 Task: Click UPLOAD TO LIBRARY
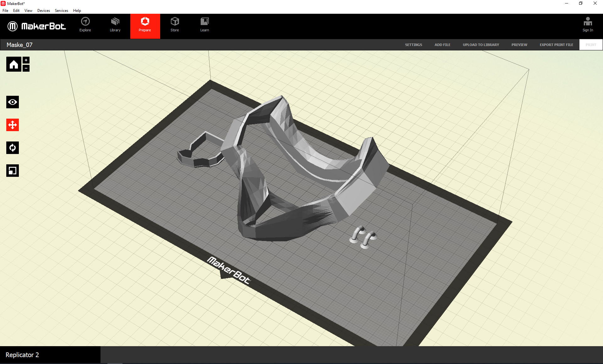481,45
